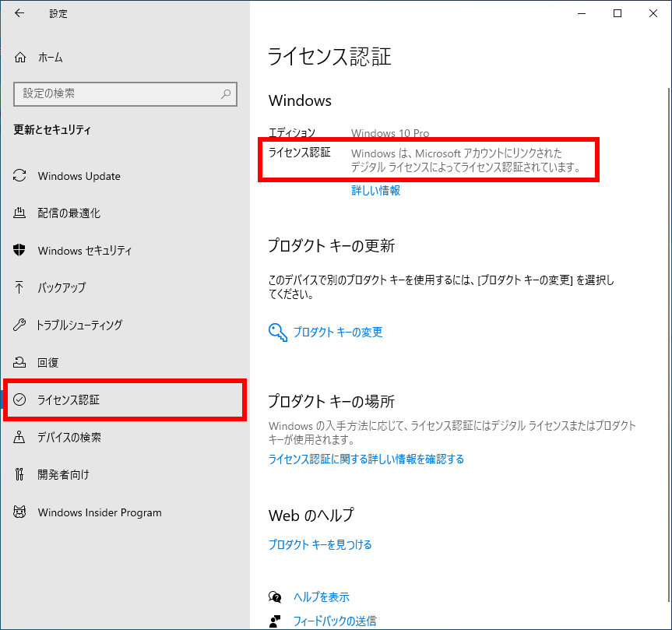
Task: Click the feedback person icon
Action: (x=275, y=621)
